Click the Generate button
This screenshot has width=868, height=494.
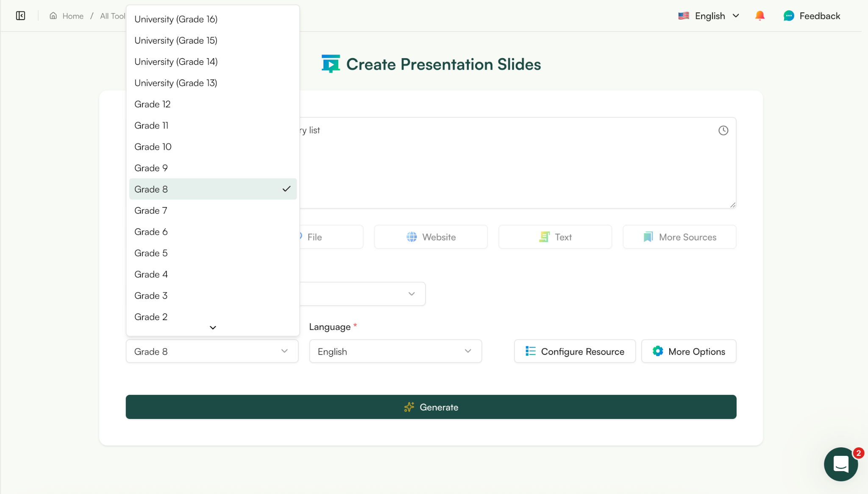click(x=431, y=407)
